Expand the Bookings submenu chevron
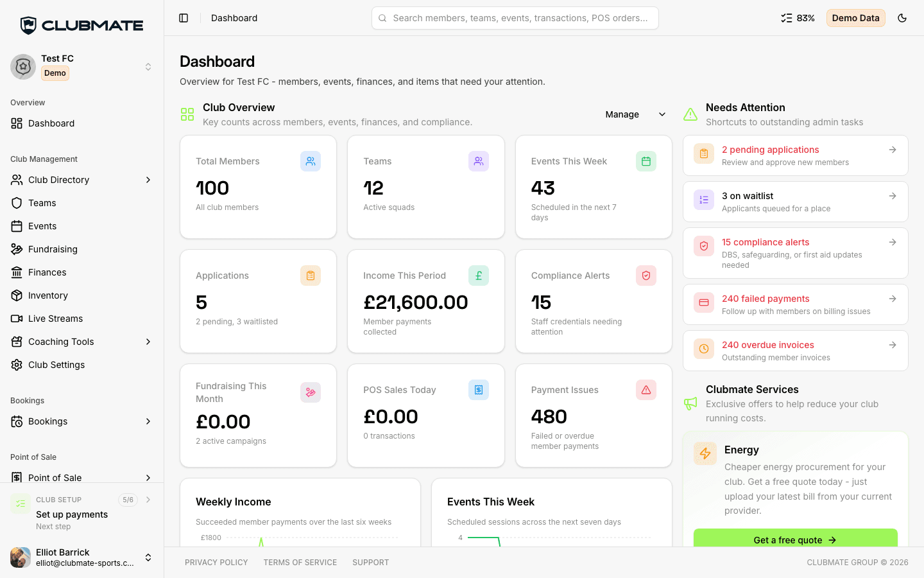 point(148,421)
